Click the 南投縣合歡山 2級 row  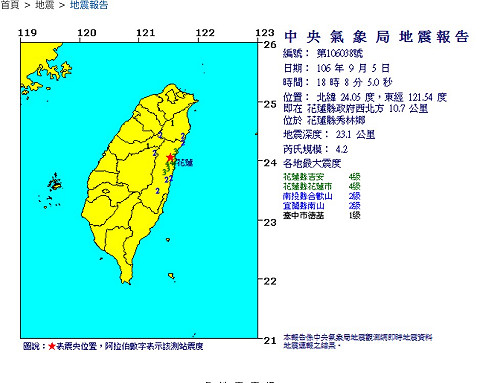322,196
